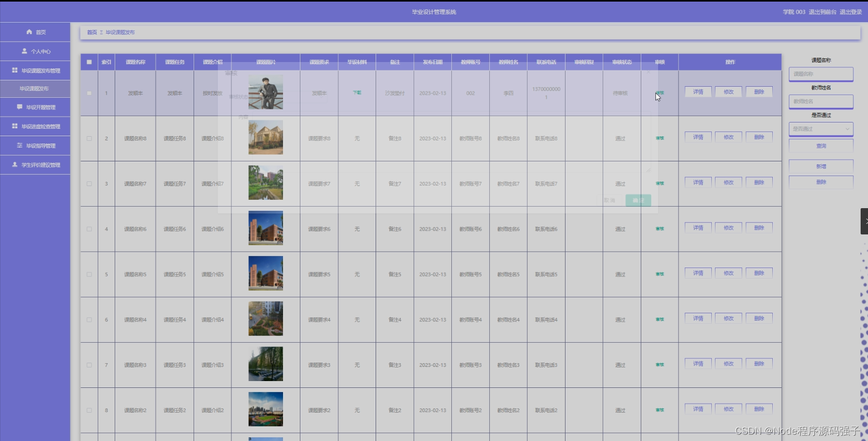Click the 沙发垫付 remark cell in row 1
This screenshot has height=441, width=868.
(x=395, y=93)
